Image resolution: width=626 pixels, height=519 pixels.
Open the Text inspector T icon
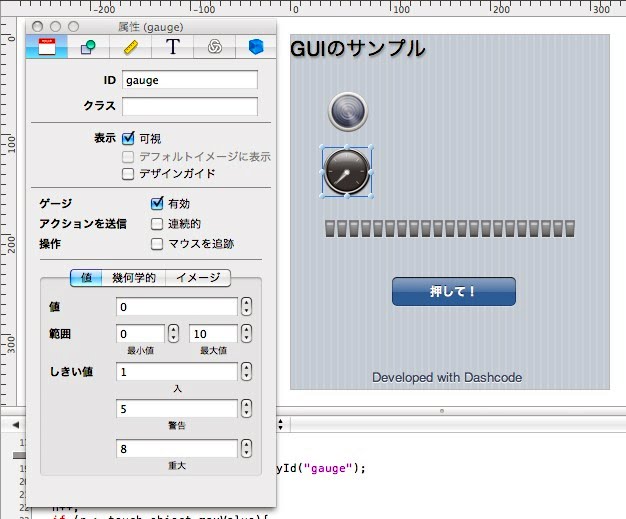(172, 46)
